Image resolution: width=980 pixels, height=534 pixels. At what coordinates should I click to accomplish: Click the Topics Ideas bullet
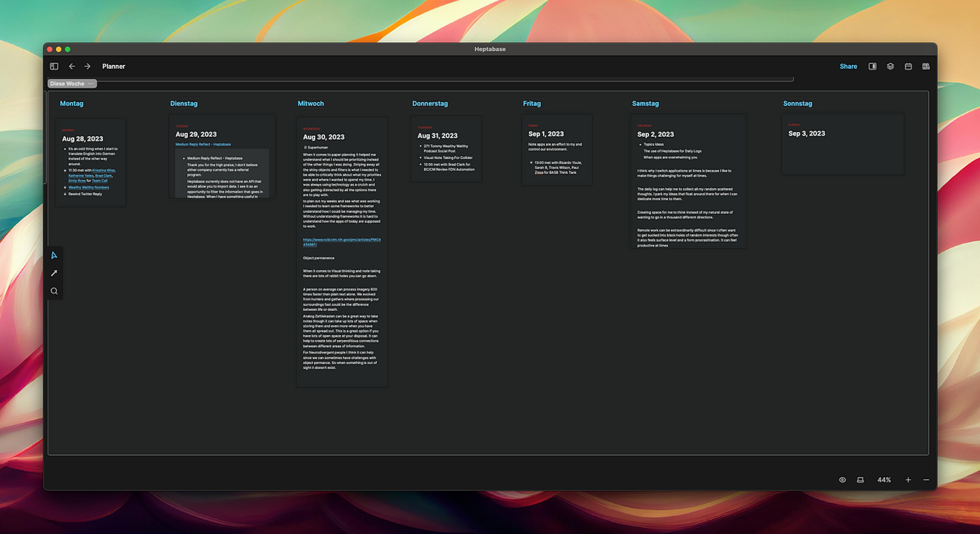pos(654,144)
